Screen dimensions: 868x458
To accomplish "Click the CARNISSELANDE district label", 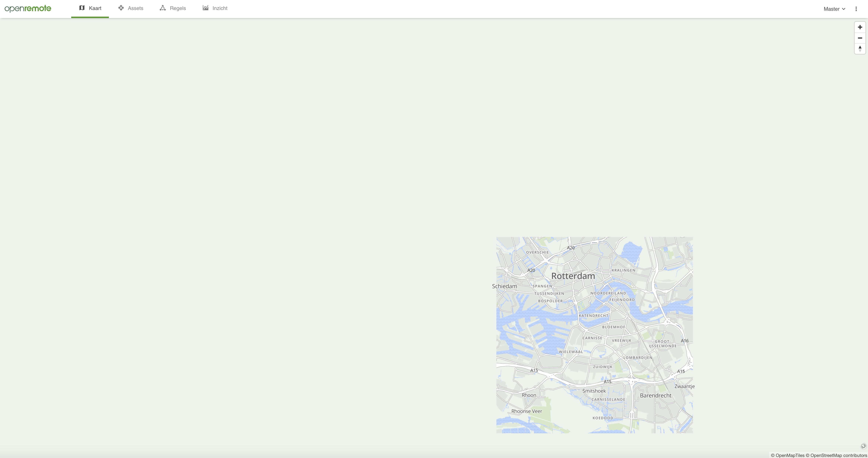I will tap(609, 400).
